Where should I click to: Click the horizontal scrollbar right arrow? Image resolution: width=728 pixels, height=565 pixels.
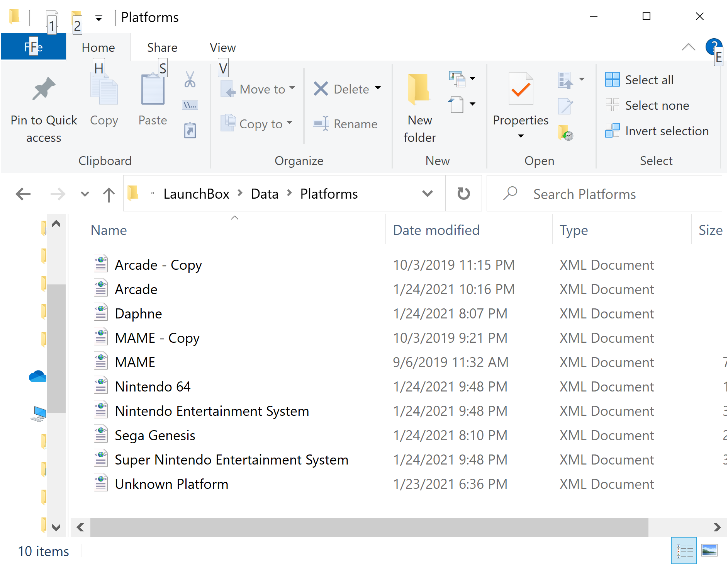717,527
